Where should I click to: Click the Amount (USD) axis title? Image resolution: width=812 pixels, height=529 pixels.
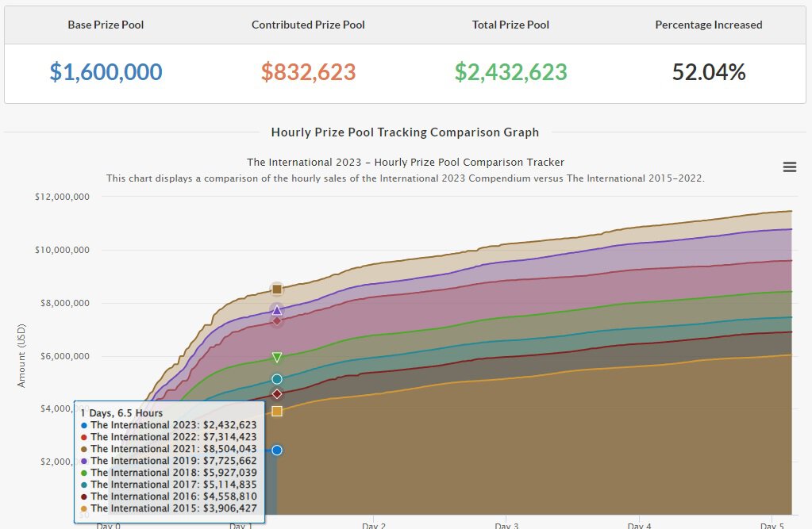(21, 356)
